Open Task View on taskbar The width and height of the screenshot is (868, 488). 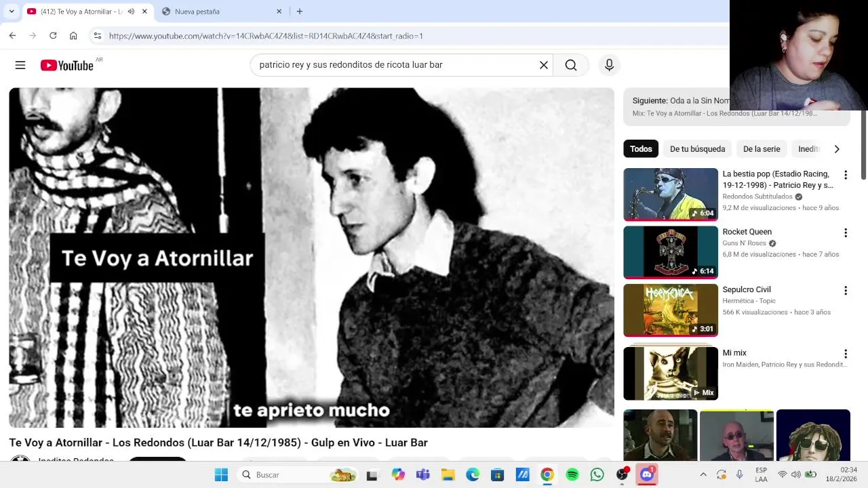click(372, 475)
